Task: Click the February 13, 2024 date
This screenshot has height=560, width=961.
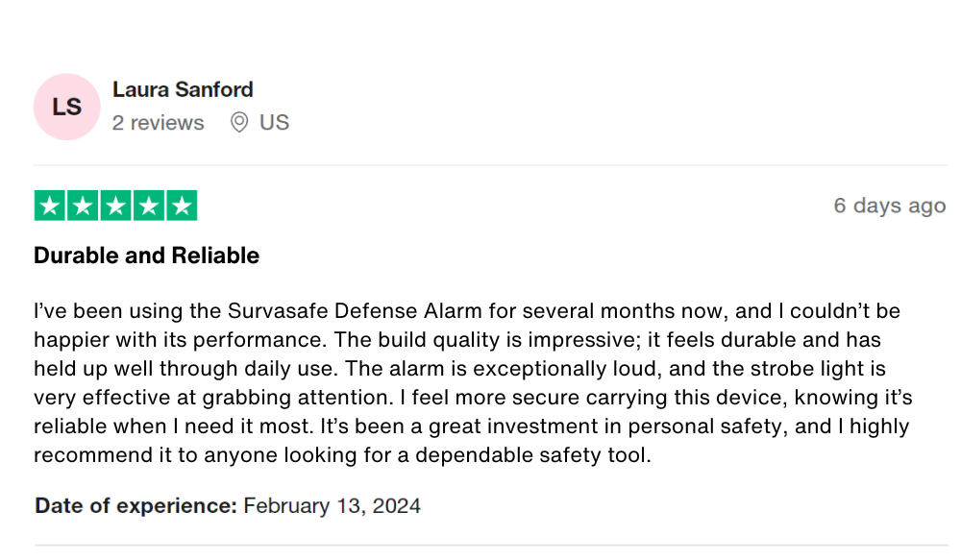Action: click(x=332, y=505)
